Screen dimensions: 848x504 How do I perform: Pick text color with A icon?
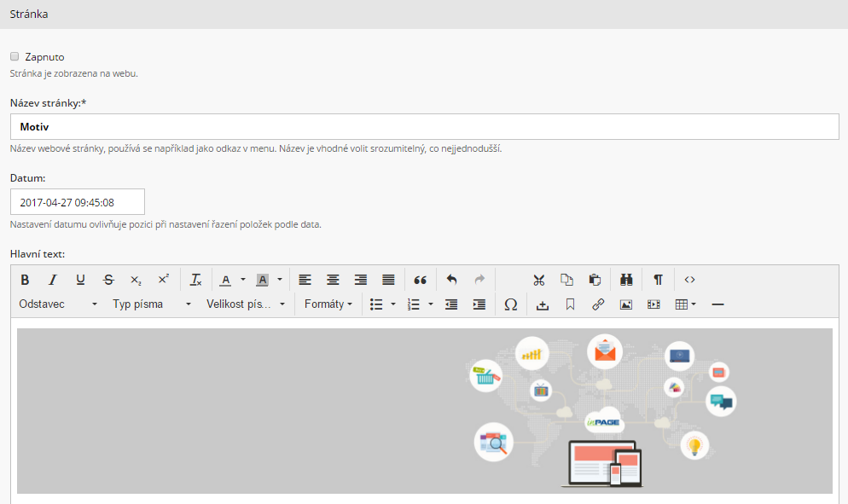[225, 280]
